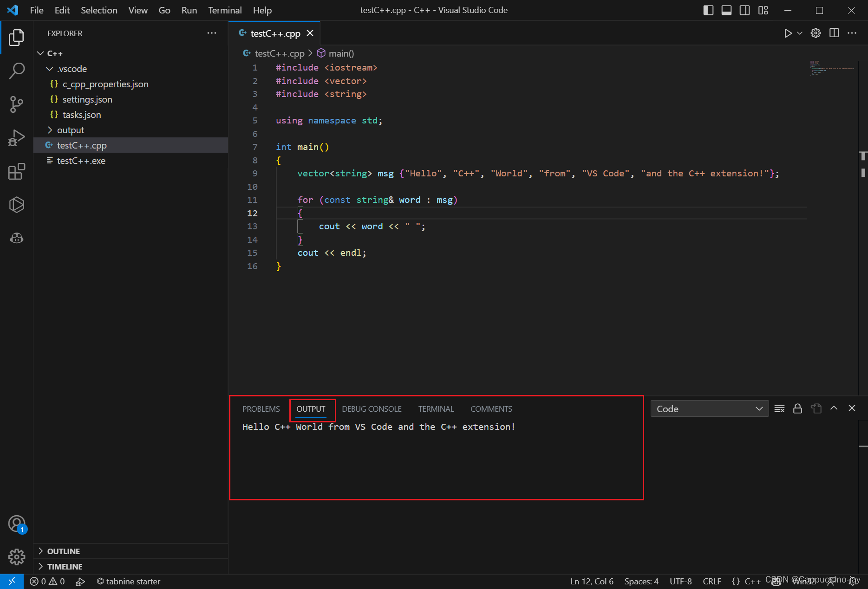The width and height of the screenshot is (868, 589).
Task: Open the Terminal menu
Action: (x=225, y=10)
